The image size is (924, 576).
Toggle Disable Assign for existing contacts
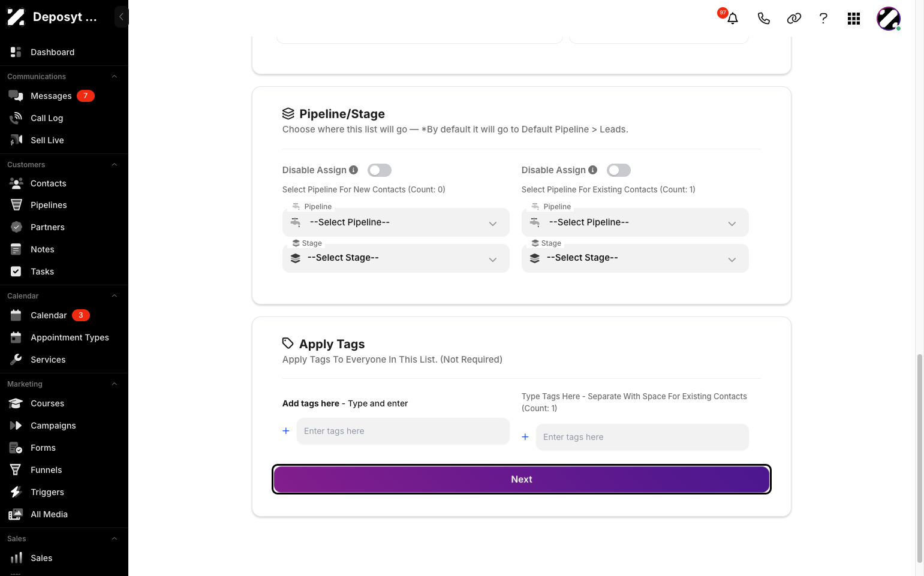(619, 170)
